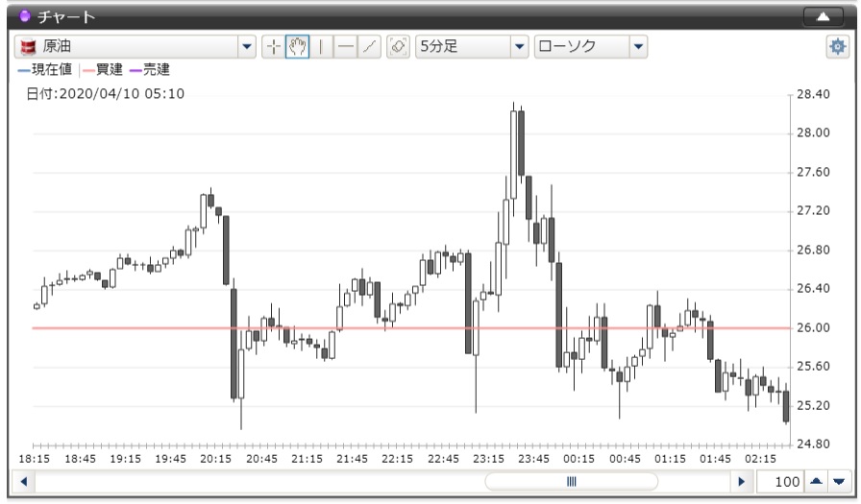Collapse the chart panel with top arrow
Screen dimensions: 861x504
coord(824,17)
